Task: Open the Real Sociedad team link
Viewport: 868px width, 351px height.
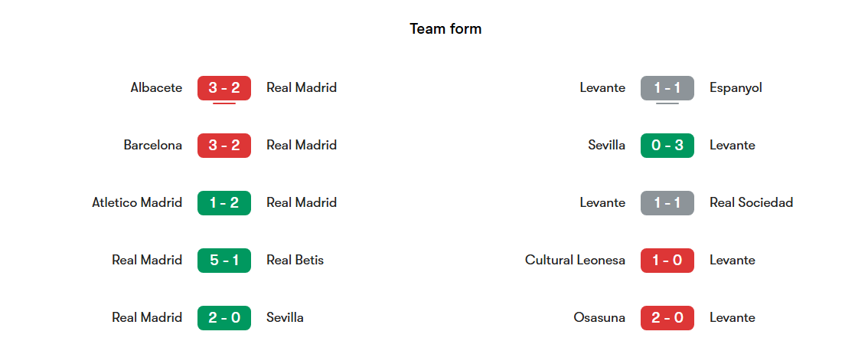Action: [x=751, y=203]
